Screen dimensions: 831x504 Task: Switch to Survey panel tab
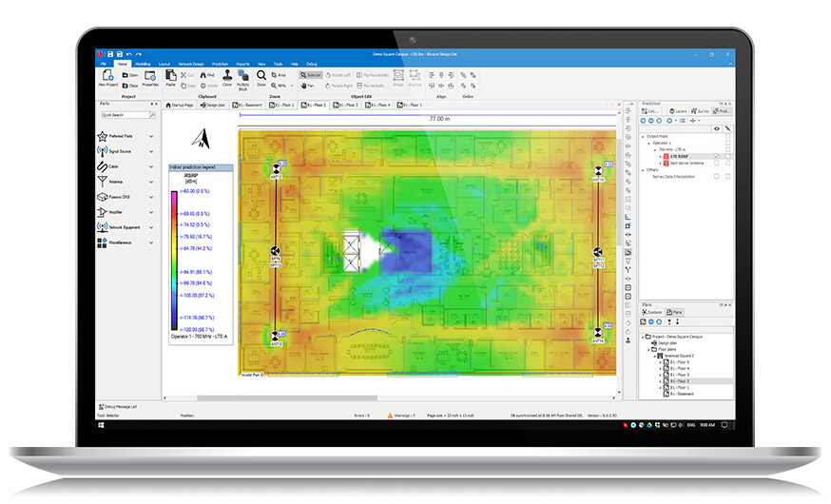point(700,111)
